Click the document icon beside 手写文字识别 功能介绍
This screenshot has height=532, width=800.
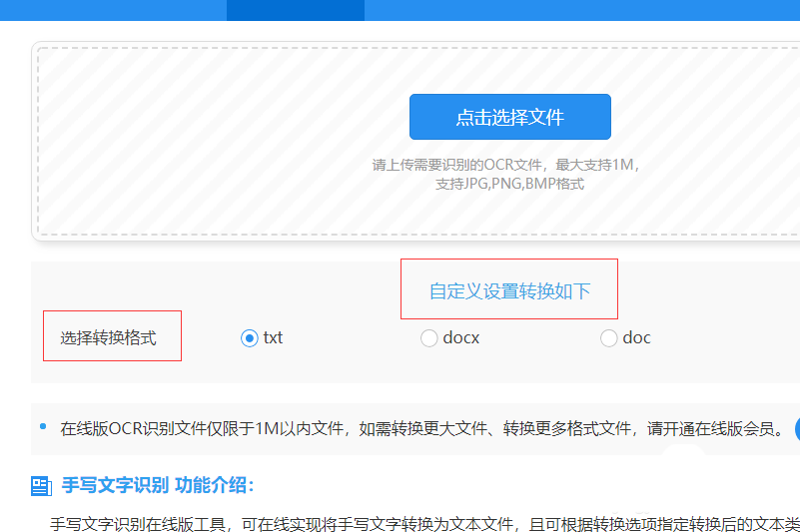pos(41,485)
